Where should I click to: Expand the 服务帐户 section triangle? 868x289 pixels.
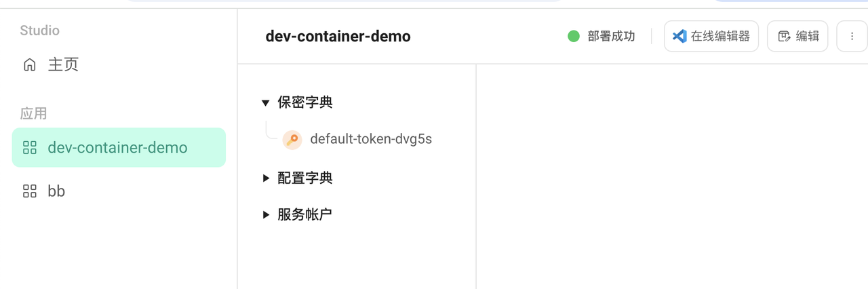point(266,215)
